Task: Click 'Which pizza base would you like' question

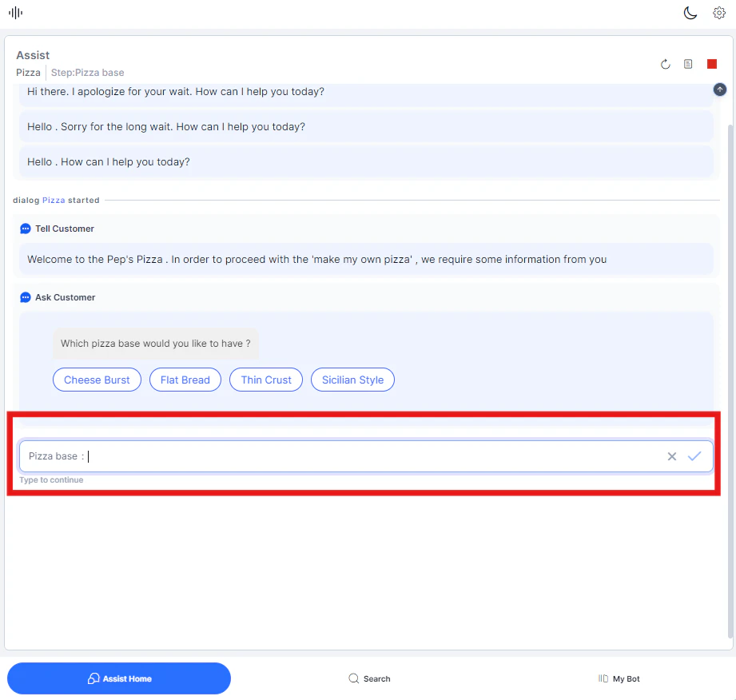Action: 155,343
